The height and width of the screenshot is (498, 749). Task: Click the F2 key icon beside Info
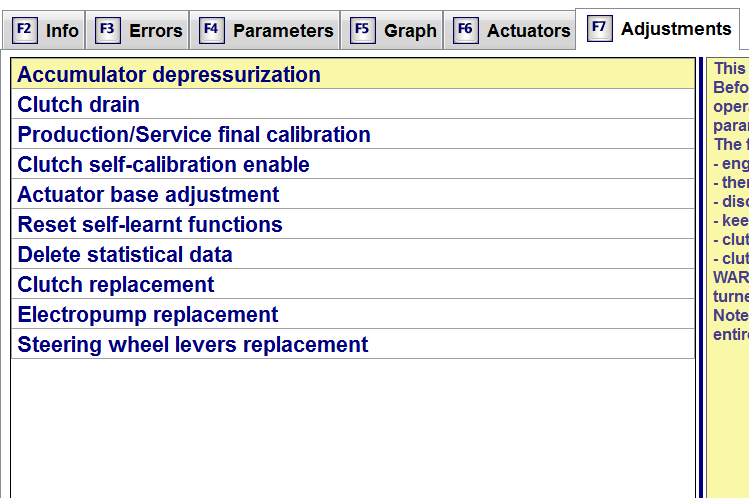click(25, 30)
